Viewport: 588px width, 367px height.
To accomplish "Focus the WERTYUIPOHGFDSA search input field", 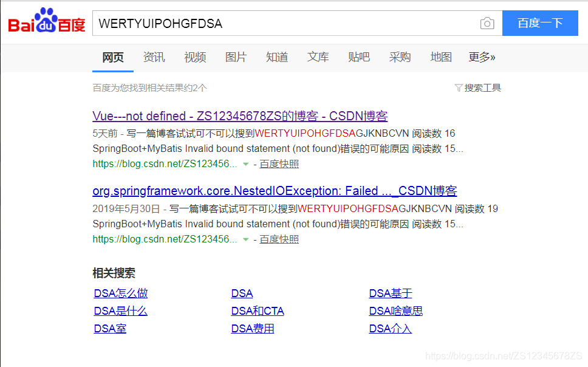I will coord(298,23).
